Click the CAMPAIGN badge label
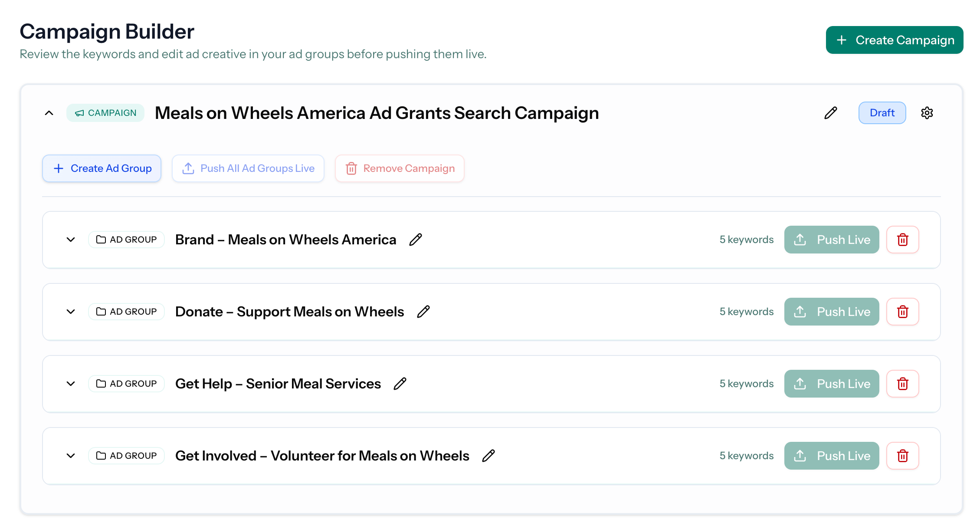980x523 pixels. pos(105,113)
